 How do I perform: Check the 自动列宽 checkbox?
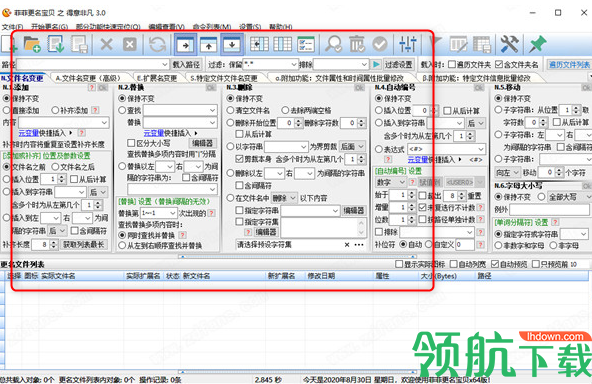click(453, 264)
